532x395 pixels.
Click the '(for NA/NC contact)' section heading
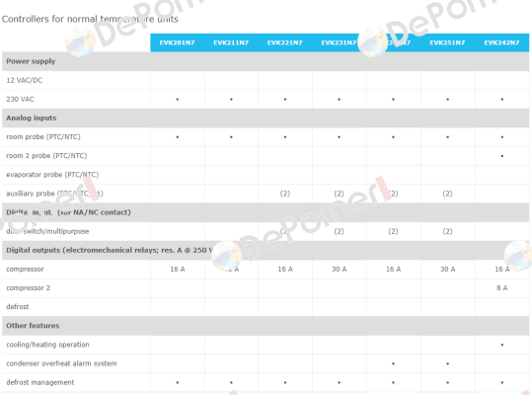click(94, 212)
